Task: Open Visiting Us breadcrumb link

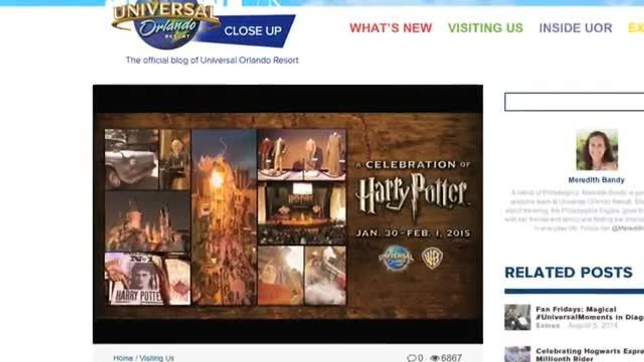Action: click(x=156, y=358)
